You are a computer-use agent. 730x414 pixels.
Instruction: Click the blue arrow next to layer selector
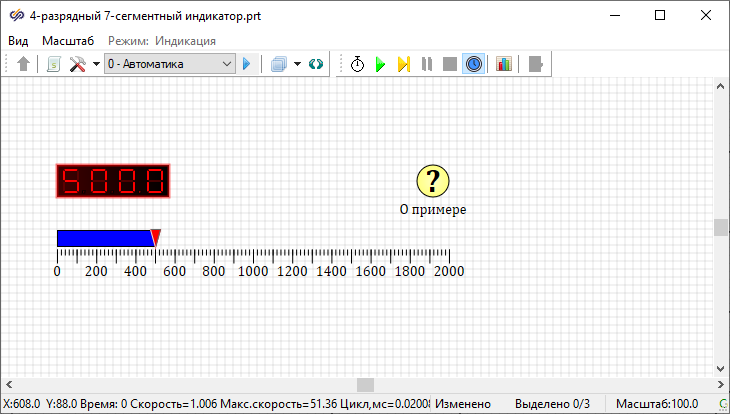click(247, 64)
